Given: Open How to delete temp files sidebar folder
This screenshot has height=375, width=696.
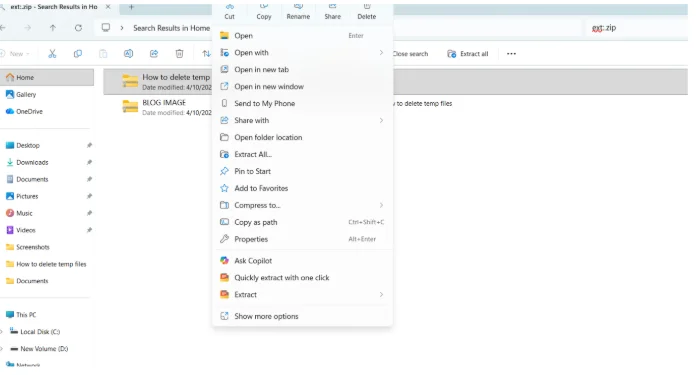Looking at the screenshot, I should (47, 264).
